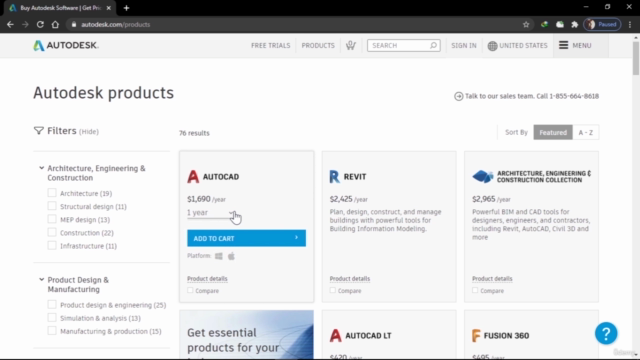Click the browser forward arrow
Viewport: 640px width, 360px height.
tap(25, 24)
